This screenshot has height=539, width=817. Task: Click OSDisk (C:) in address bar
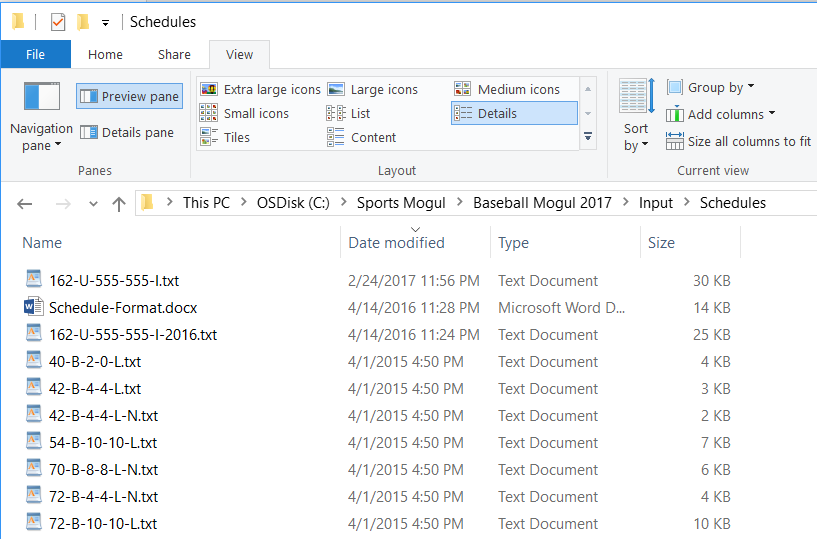tap(293, 203)
